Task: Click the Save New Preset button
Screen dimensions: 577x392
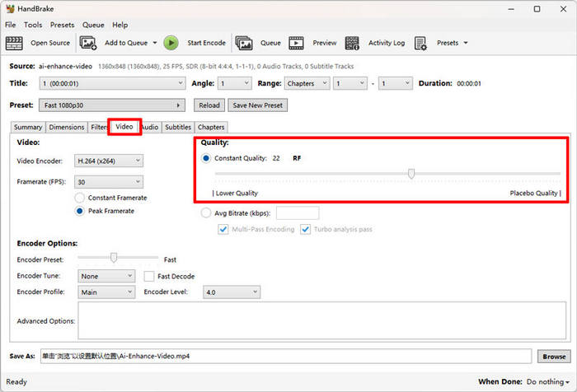Action: point(257,105)
